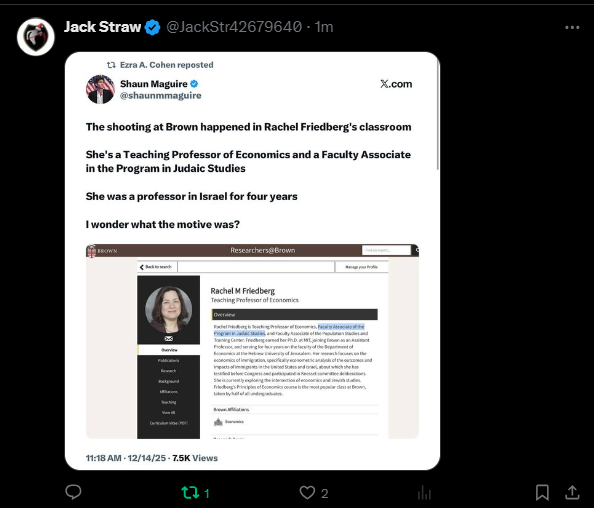Bookmark this post
This screenshot has height=508, width=594.
pyautogui.click(x=542, y=492)
